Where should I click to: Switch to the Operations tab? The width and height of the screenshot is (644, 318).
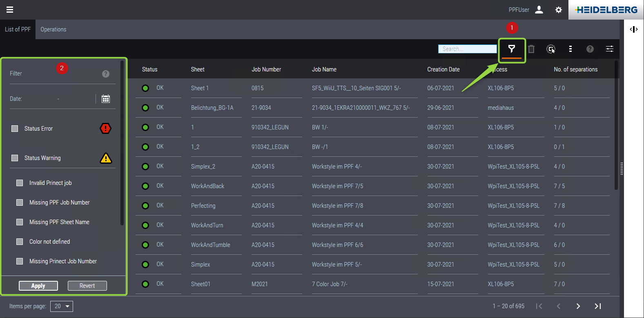(x=53, y=29)
